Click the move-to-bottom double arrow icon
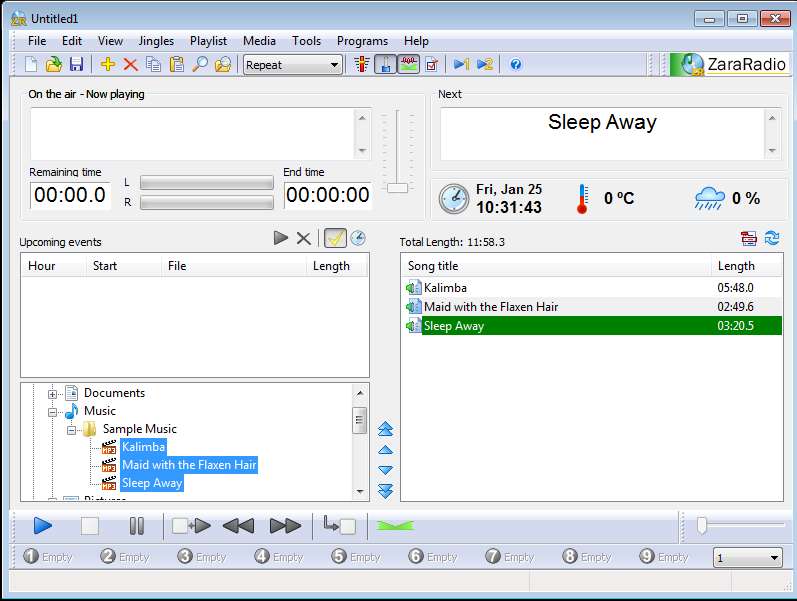This screenshot has width=797, height=601. click(386, 490)
